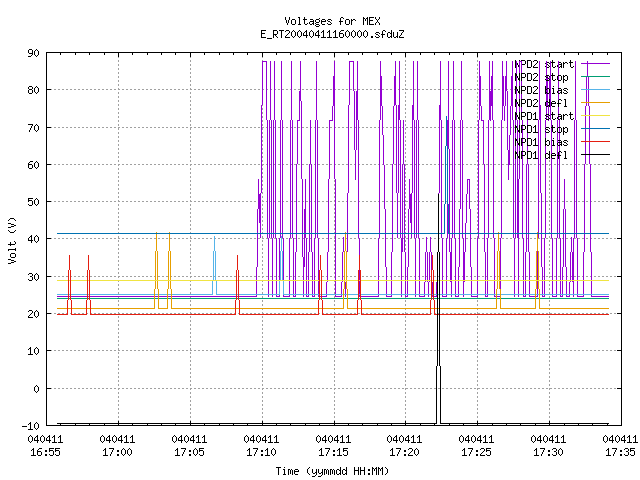Click the -10 y-axis tick label

[31, 426]
